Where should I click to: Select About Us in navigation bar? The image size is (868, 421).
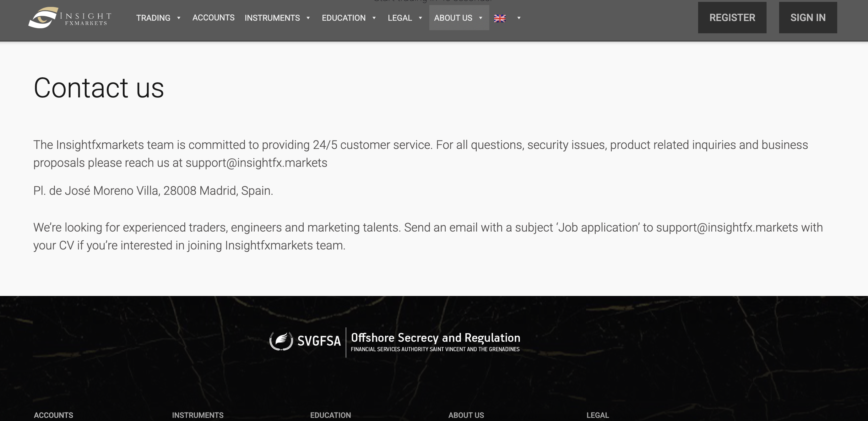click(x=453, y=18)
